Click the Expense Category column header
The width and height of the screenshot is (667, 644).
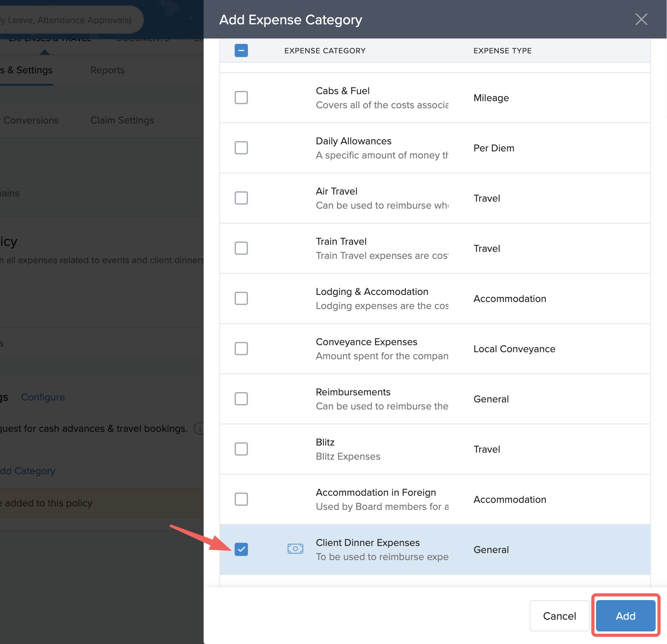pyautogui.click(x=324, y=51)
